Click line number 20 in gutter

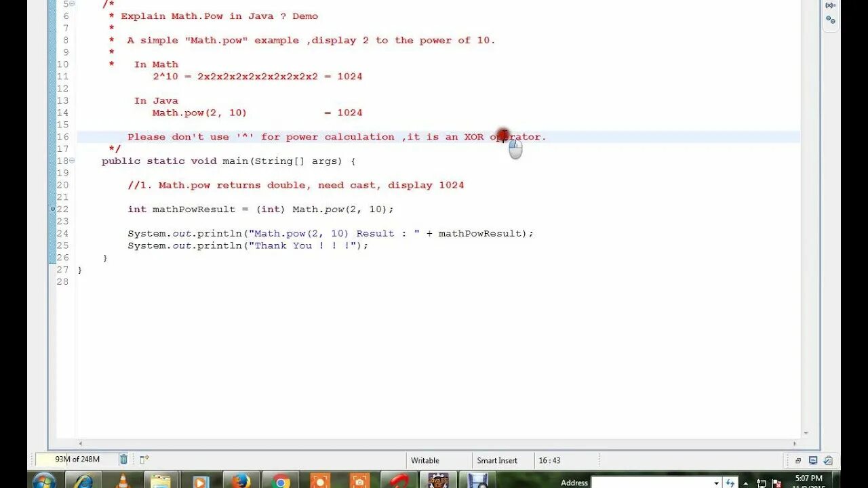tap(62, 185)
